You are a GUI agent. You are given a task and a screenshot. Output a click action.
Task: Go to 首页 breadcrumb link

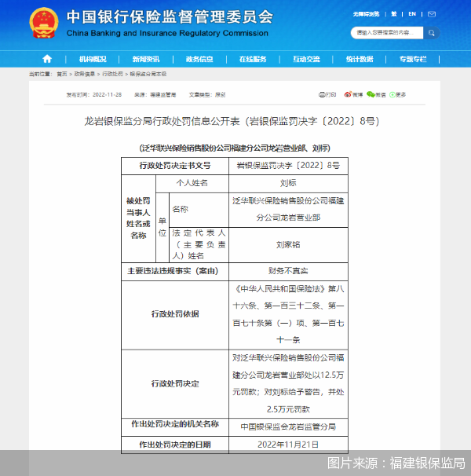(62, 74)
